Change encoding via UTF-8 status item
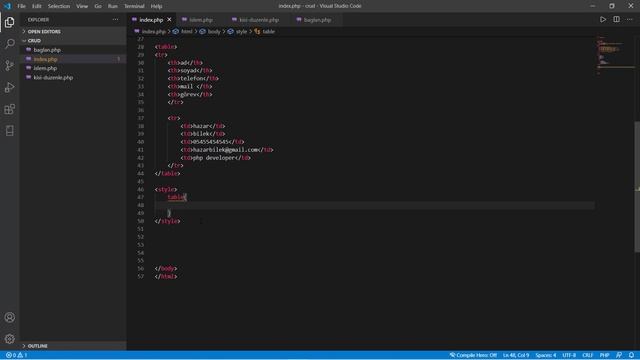 569,355
